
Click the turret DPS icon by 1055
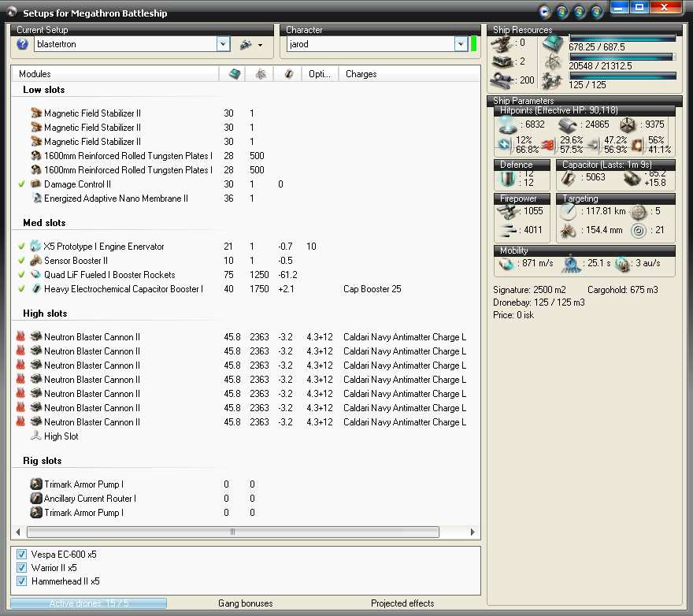click(x=508, y=212)
